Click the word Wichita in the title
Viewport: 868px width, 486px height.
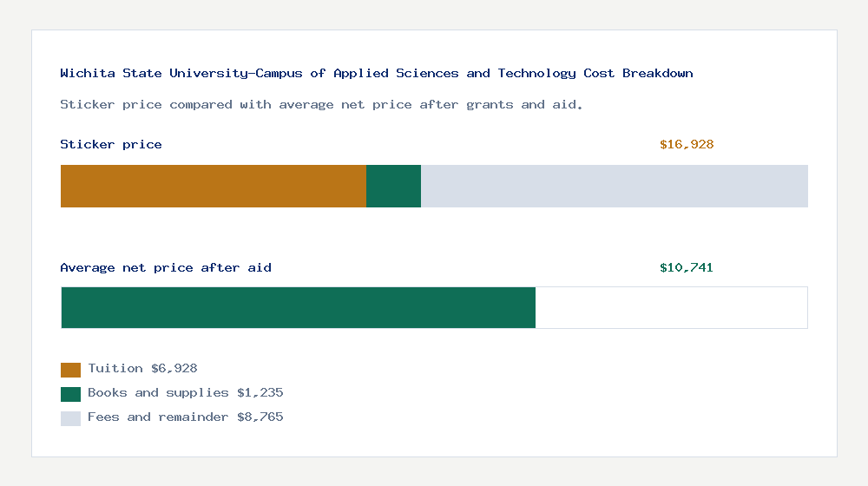coord(88,74)
